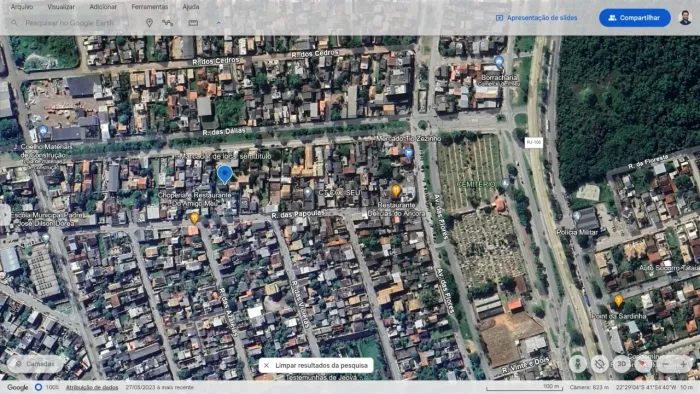The image size is (700, 394).
Task: Select the Borracharia marker
Action: coord(499,62)
